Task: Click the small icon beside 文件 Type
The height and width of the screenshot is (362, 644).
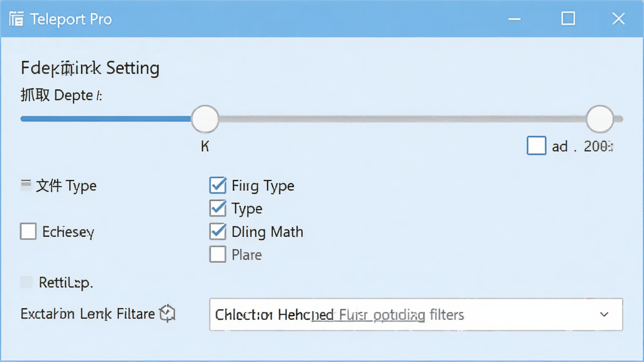Action: click(x=26, y=185)
